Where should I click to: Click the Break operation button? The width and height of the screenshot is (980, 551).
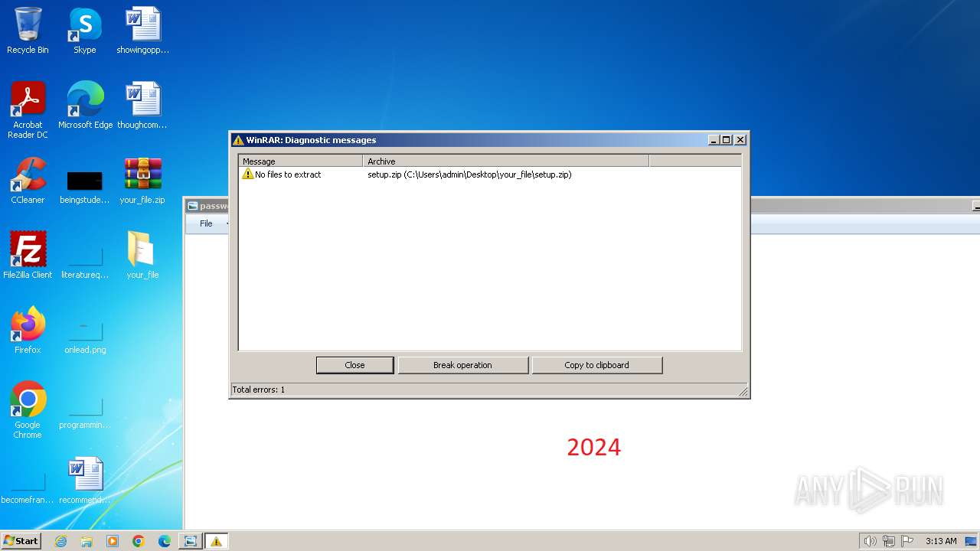tap(462, 365)
